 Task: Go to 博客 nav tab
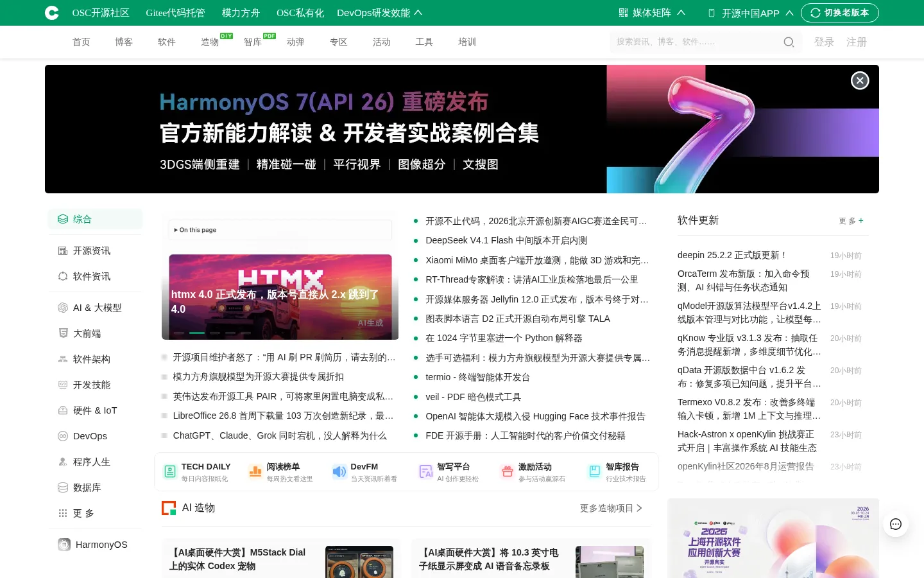[124, 42]
